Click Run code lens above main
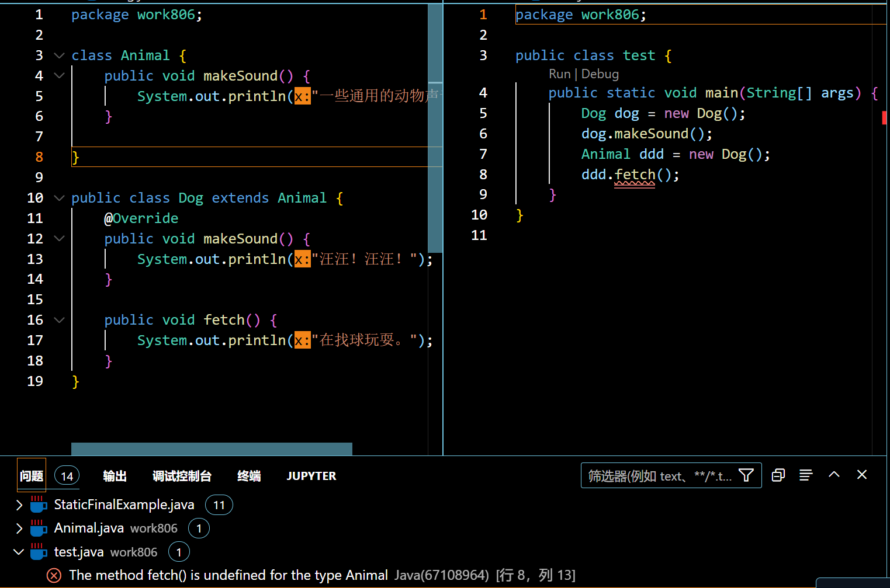This screenshot has width=890, height=588. 559,74
